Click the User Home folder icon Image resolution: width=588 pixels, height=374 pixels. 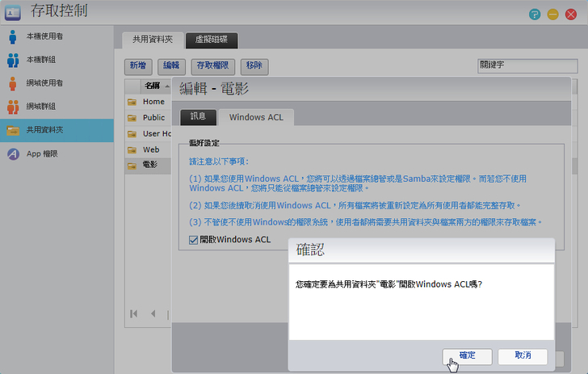(132, 134)
